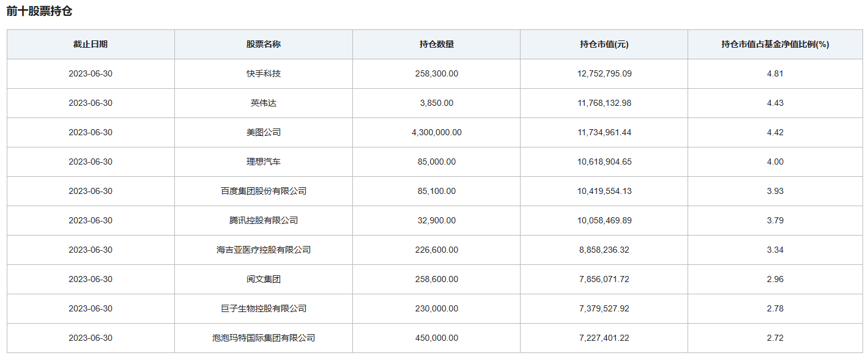The height and width of the screenshot is (361, 868).
Task: Click the 持仓市值(元) column header
Action: [604, 45]
